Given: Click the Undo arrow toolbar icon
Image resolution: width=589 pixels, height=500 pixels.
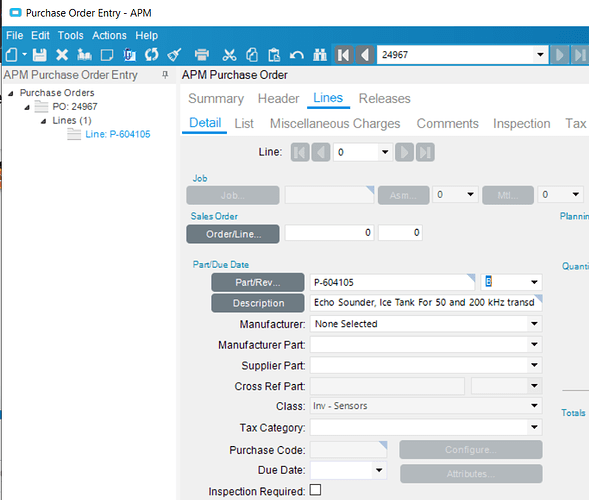Looking at the screenshot, I should (x=297, y=55).
